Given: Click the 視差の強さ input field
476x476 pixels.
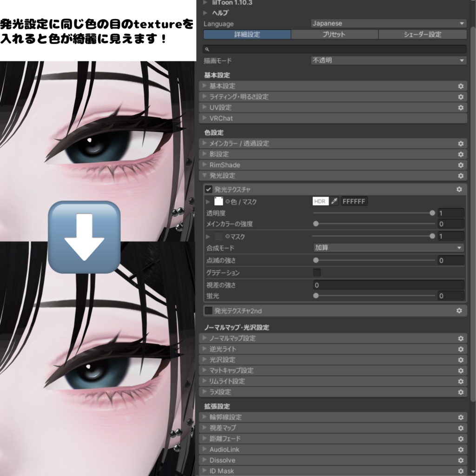Looking at the screenshot, I should [x=389, y=284].
